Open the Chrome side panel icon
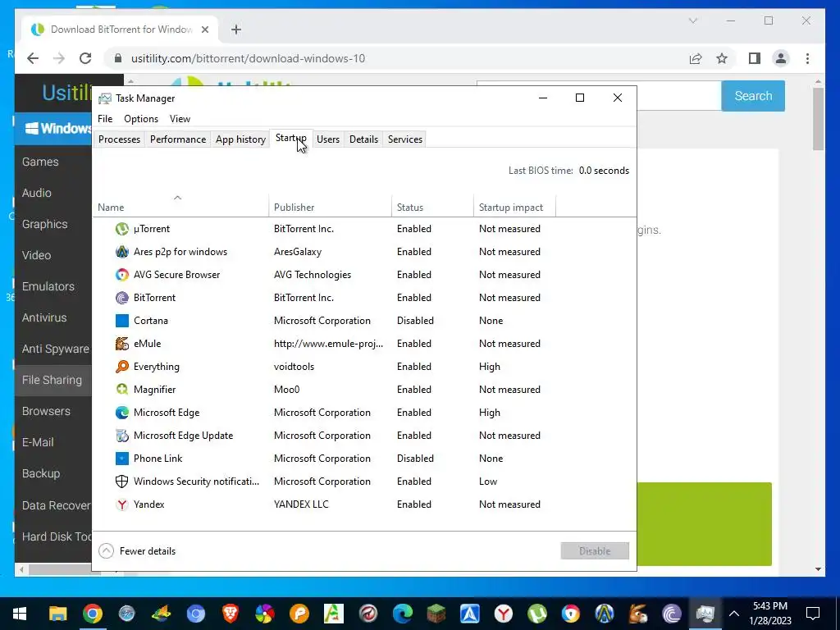Viewport: 840px width, 630px height. 755,58
